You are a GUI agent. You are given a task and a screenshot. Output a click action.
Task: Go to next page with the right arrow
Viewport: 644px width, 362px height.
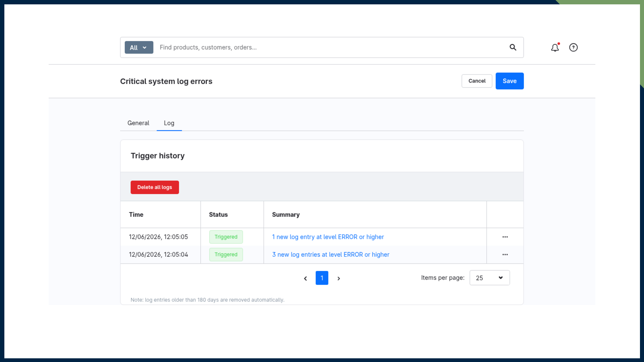point(339,278)
